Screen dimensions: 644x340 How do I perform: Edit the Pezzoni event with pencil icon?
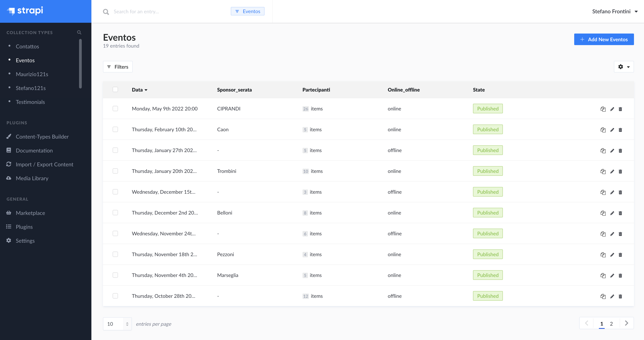point(612,255)
